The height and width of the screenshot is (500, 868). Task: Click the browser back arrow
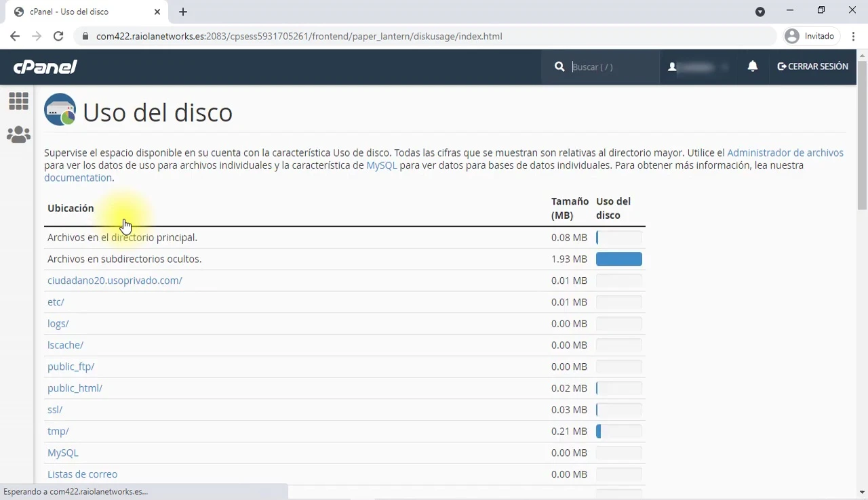coord(15,36)
